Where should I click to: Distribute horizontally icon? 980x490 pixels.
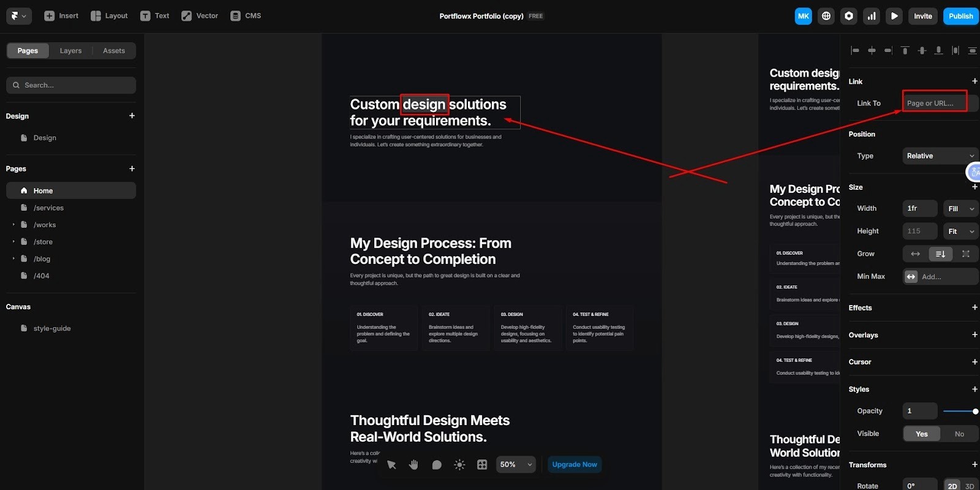pos(955,50)
